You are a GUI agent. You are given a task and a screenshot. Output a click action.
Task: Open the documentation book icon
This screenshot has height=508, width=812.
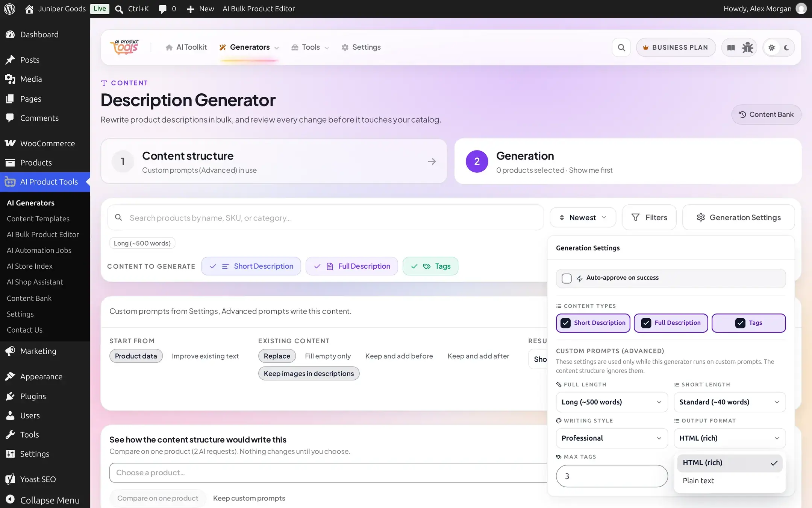(x=731, y=47)
